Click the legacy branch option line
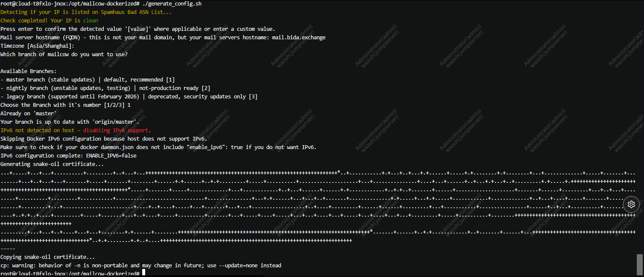Screen dimensions: 644x277 point(129,96)
